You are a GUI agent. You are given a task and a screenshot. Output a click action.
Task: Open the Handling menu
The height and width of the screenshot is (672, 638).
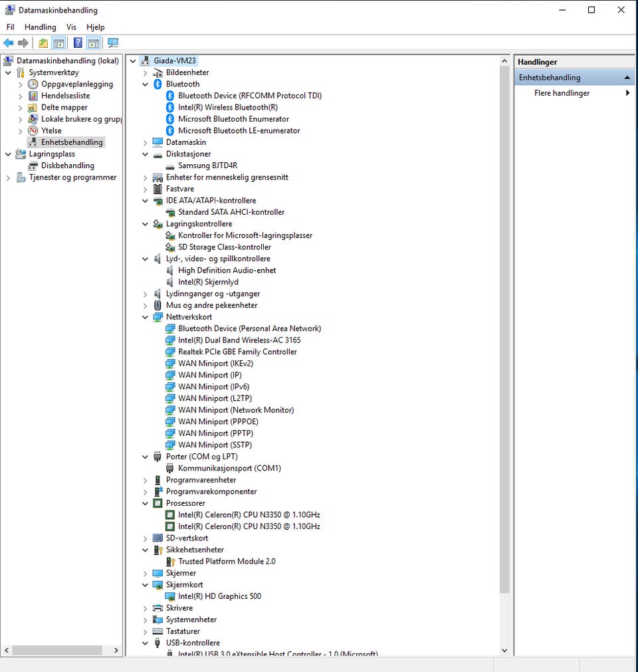pos(41,27)
